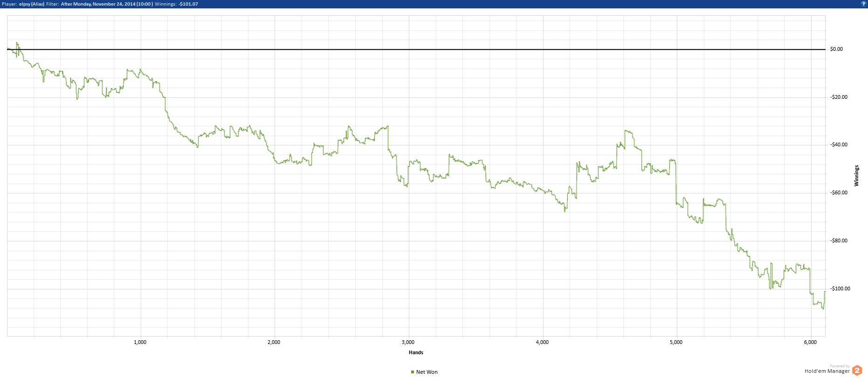Image resolution: width=868 pixels, height=378 pixels.
Task: Select the "-$80.00" axis label
Action: point(839,241)
